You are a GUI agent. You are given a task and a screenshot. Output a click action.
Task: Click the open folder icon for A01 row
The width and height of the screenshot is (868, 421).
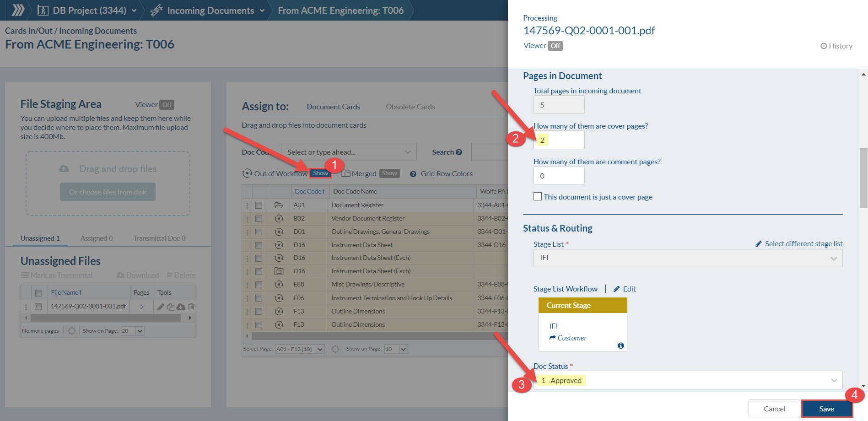click(x=279, y=205)
